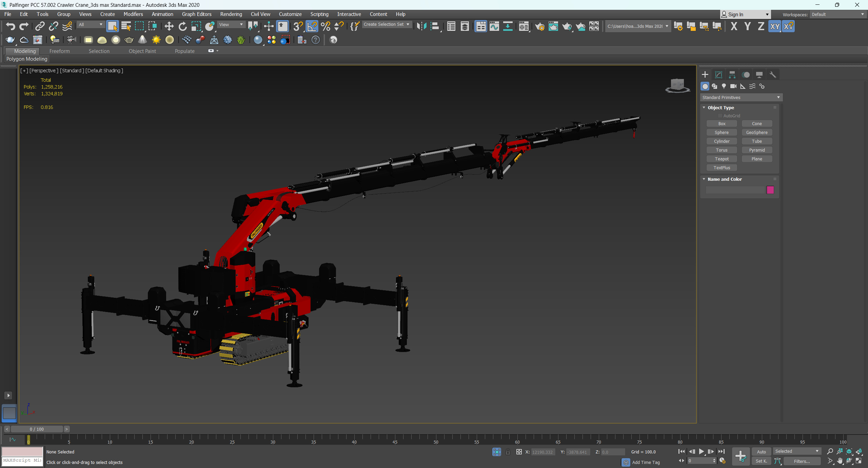The height and width of the screenshot is (468, 868).
Task: Open the Modifiers menu
Action: tap(133, 14)
